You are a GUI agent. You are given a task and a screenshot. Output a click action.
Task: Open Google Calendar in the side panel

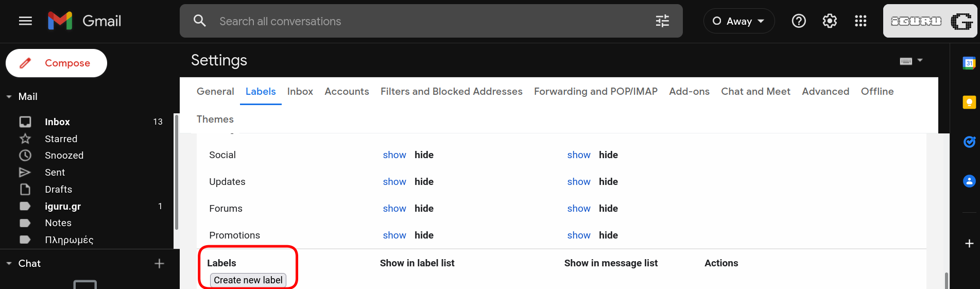pyautogui.click(x=969, y=63)
